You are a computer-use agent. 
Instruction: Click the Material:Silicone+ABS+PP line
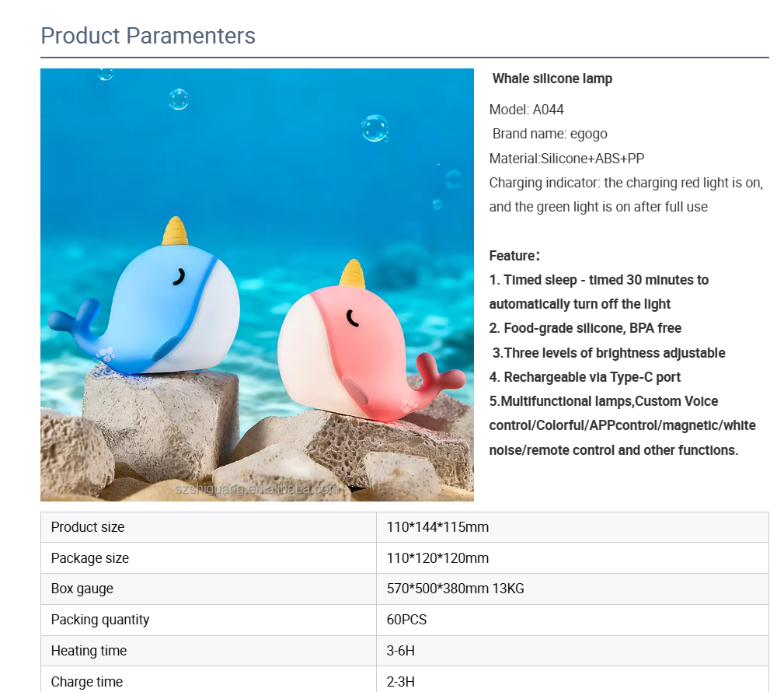tap(566, 159)
